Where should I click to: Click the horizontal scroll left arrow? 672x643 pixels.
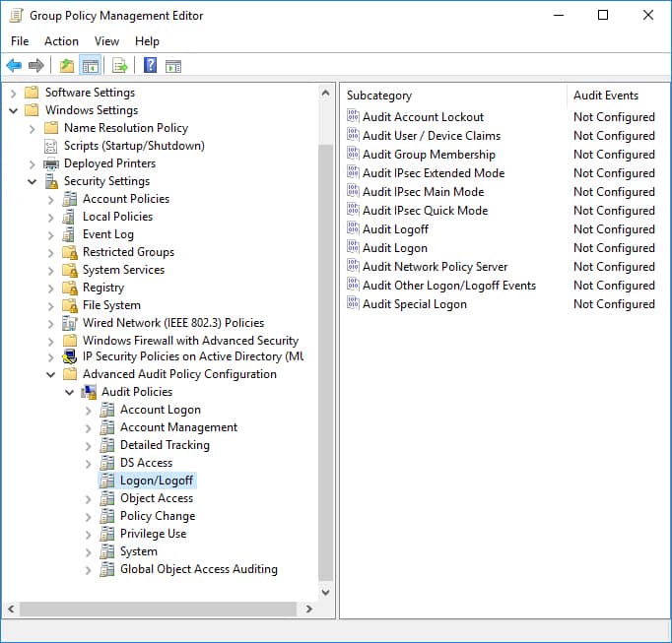(x=11, y=609)
